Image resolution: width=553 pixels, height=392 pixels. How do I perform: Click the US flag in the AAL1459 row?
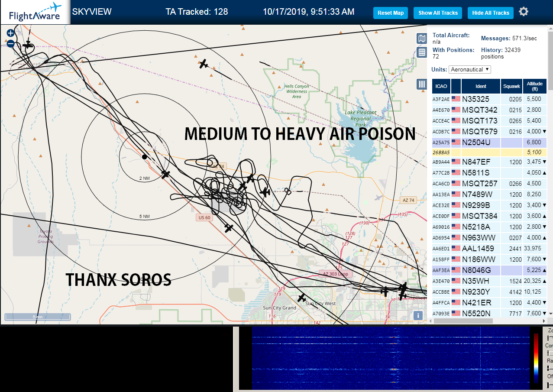click(456, 248)
